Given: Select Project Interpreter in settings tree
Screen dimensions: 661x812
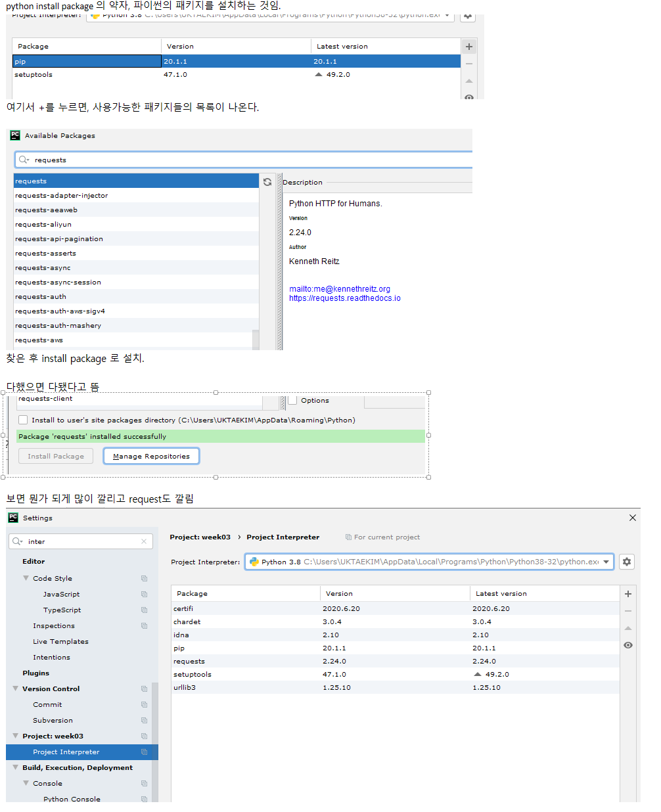Looking at the screenshot, I should [x=82, y=752].
